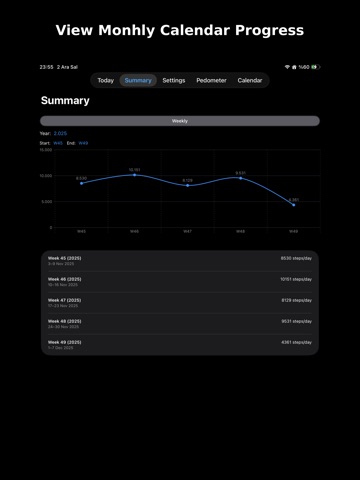This screenshot has height=480, width=360.
Task: Click the 8530 steps/day value
Action: tap(296, 258)
